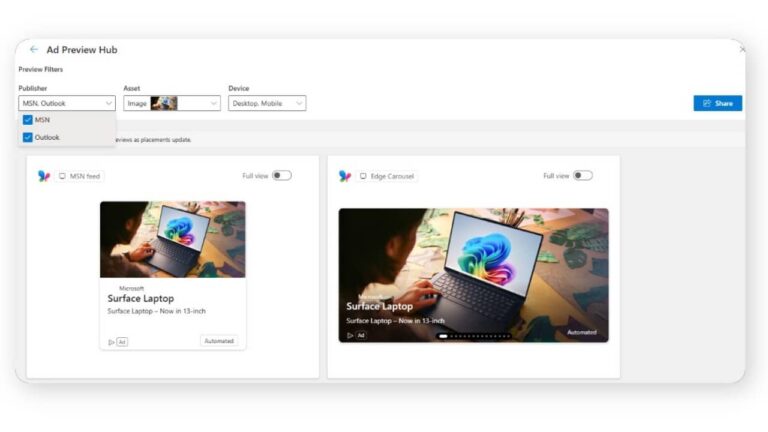Click the MSN feed placement label
This screenshot has width=768, height=432.
(x=80, y=176)
